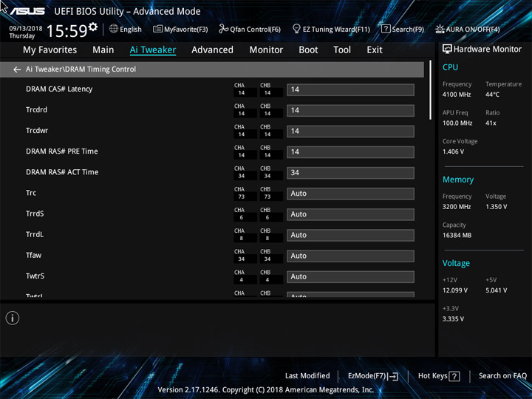532x399 pixels.
Task: Select the Trcdrd label
Action: [x=37, y=109]
